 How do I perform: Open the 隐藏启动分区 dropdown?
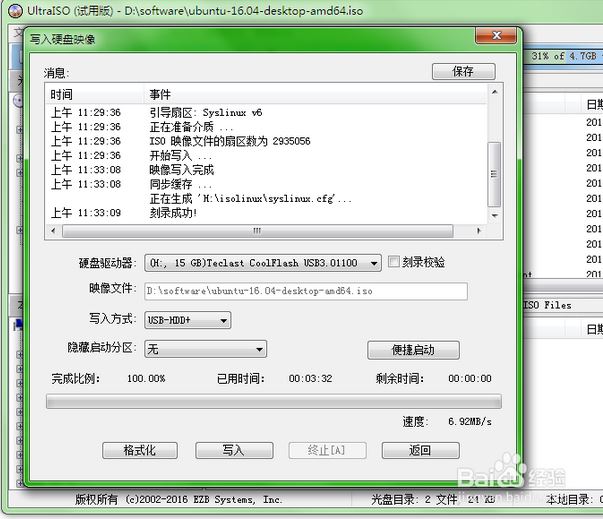point(205,349)
